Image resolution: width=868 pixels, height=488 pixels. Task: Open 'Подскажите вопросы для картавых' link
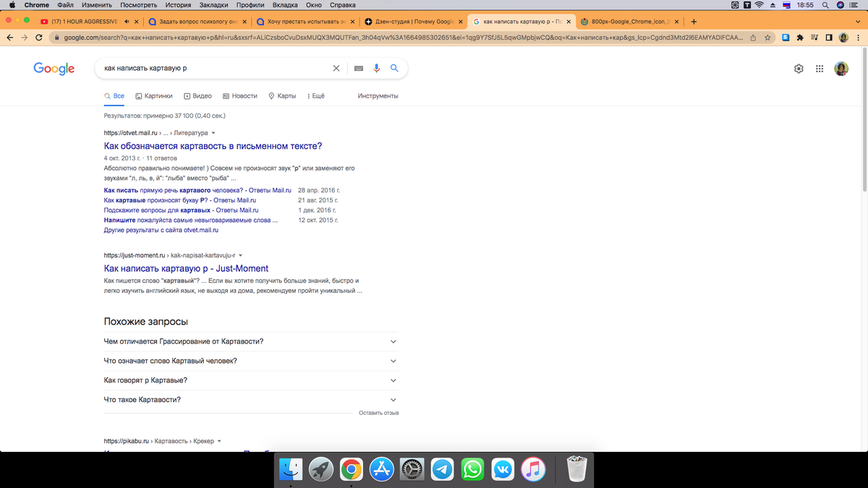182,210
